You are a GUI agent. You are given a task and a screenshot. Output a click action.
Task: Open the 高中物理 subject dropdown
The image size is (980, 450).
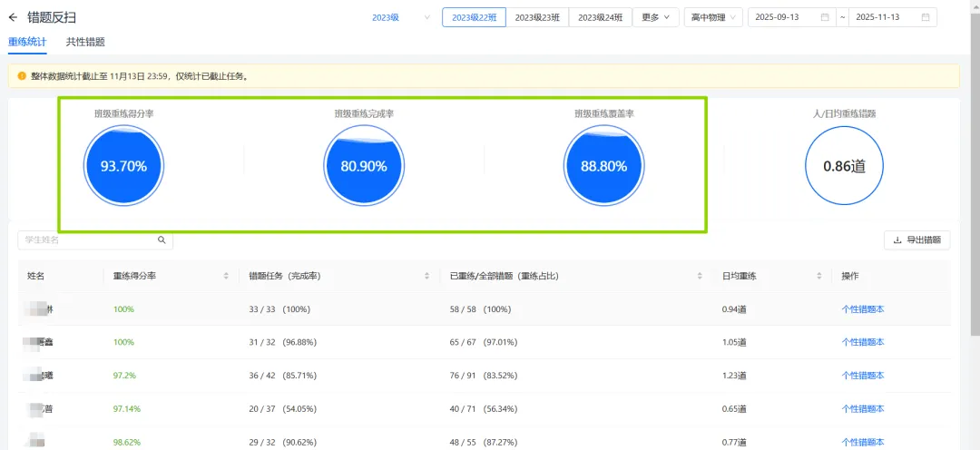tap(714, 17)
